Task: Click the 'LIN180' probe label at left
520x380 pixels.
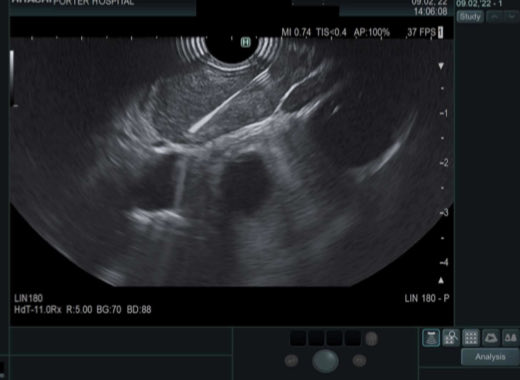Action: [x=28, y=298]
